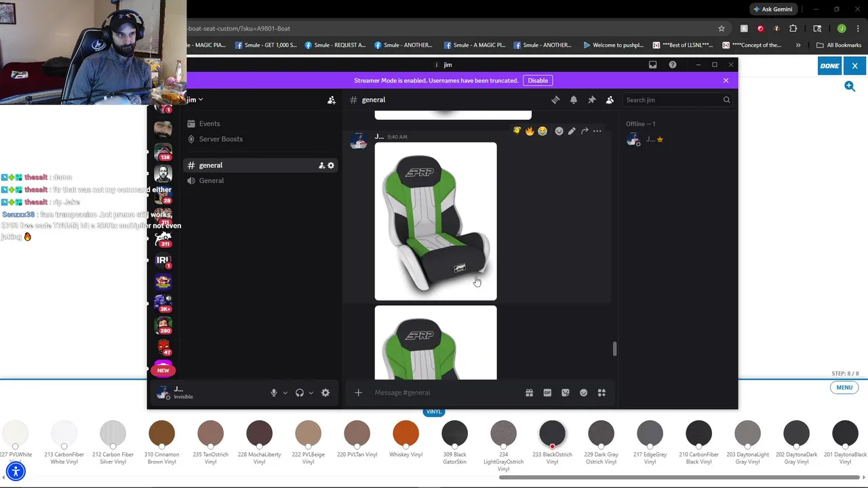This screenshot has width=868, height=488.
Task: Edit the message with pencil icon
Action: (572, 131)
